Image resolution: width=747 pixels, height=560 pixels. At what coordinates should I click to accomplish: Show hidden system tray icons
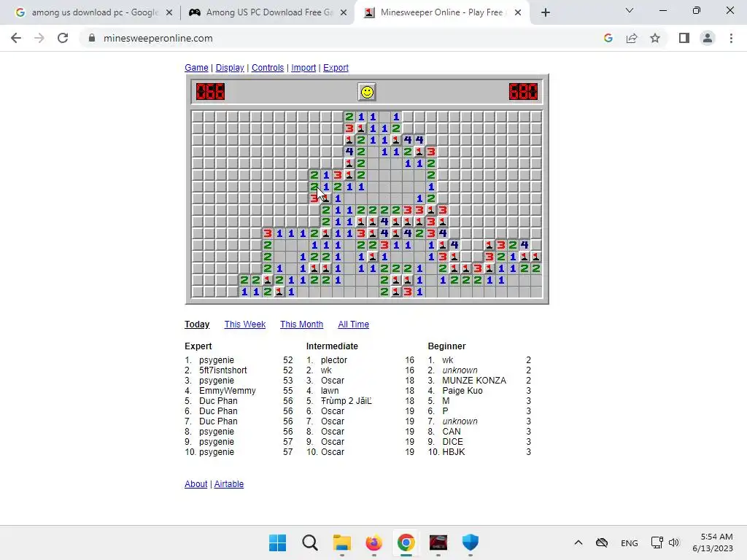578,542
